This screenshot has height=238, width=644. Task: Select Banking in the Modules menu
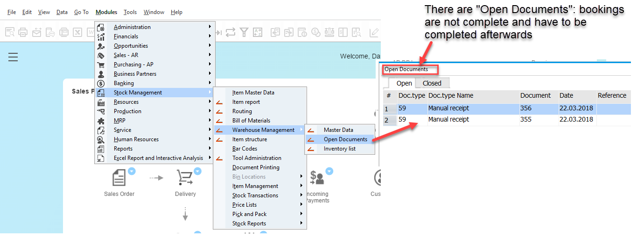coord(155,83)
